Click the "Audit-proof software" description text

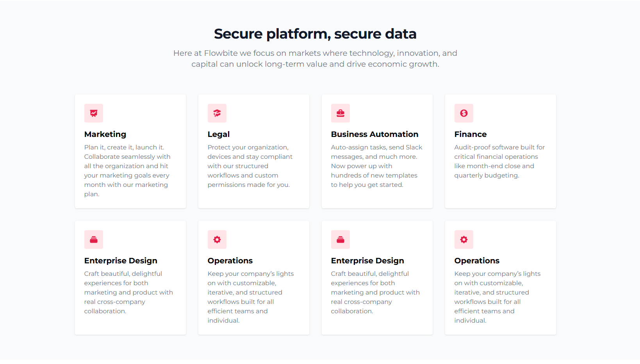(499, 161)
